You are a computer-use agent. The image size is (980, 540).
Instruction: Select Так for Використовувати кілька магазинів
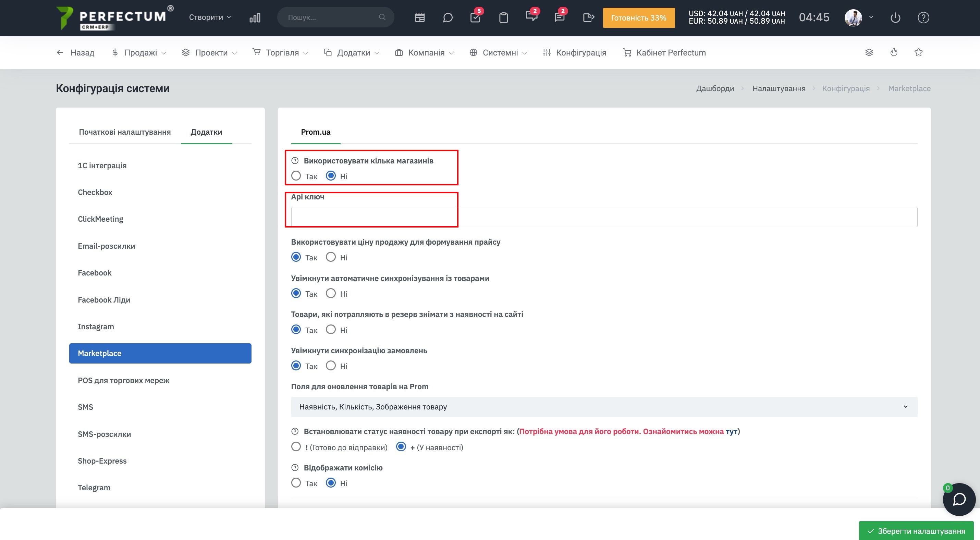296,176
